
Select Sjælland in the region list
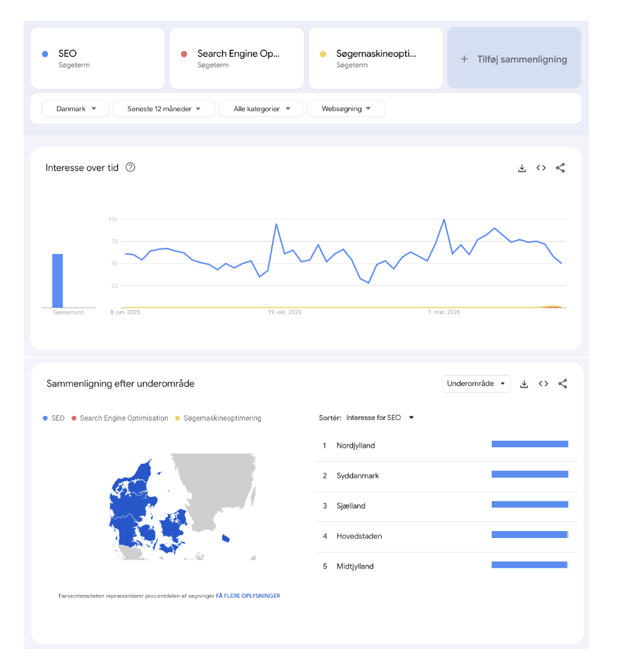pos(445,506)
